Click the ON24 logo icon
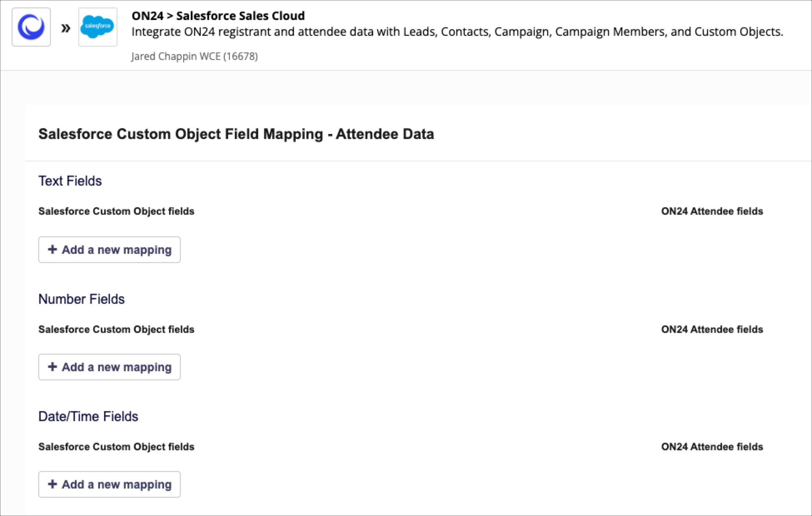This screenshot has width=812, height=516. pos(31,27)
